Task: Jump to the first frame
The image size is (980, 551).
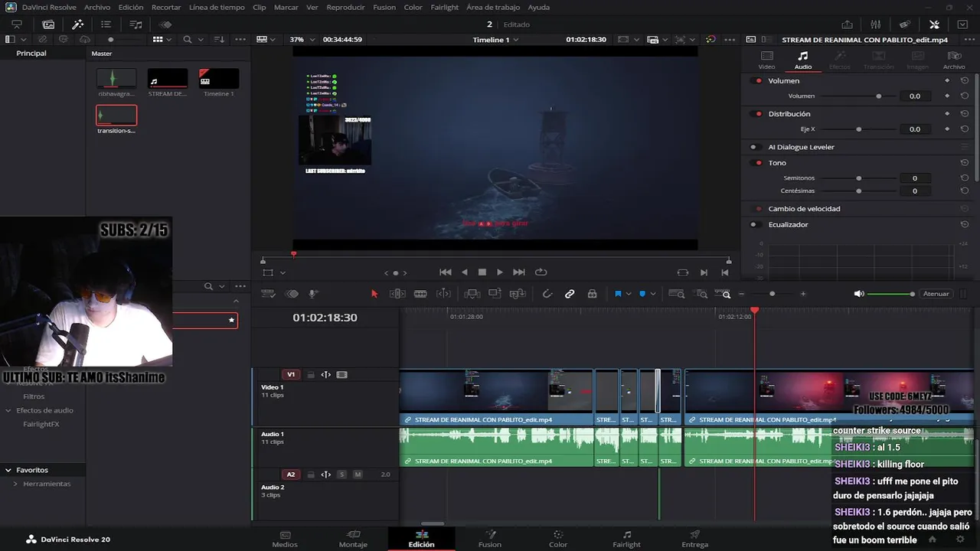Action: 445,272
